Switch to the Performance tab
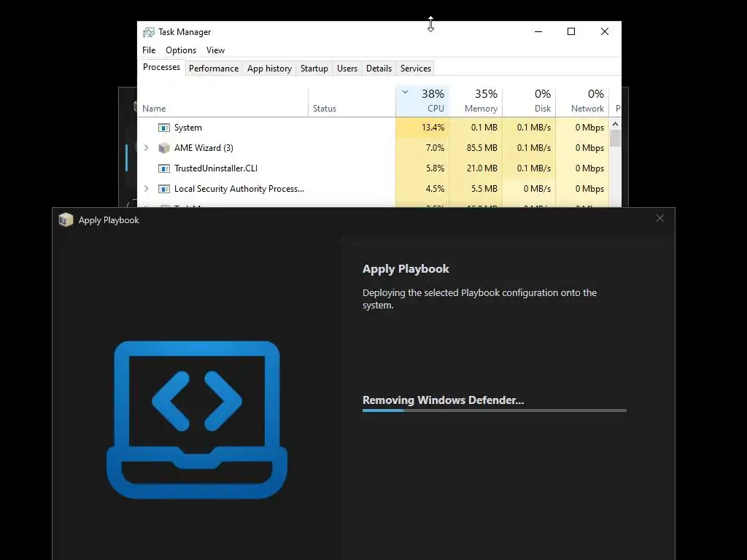The width and height of the screenshot is (747, 560). (214, 68)
